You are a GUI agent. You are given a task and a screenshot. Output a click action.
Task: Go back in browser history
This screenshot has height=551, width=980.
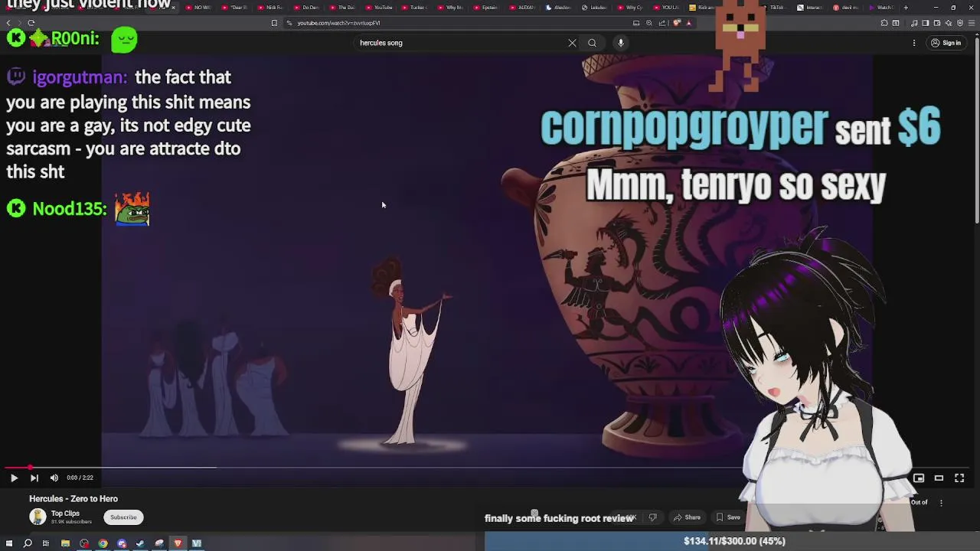[x=8, y=23]
